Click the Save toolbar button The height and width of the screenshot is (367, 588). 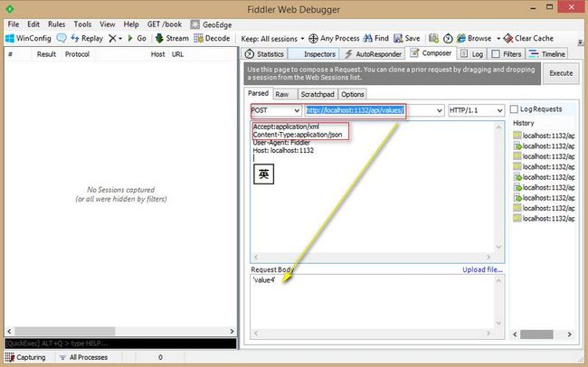[406, 38]
